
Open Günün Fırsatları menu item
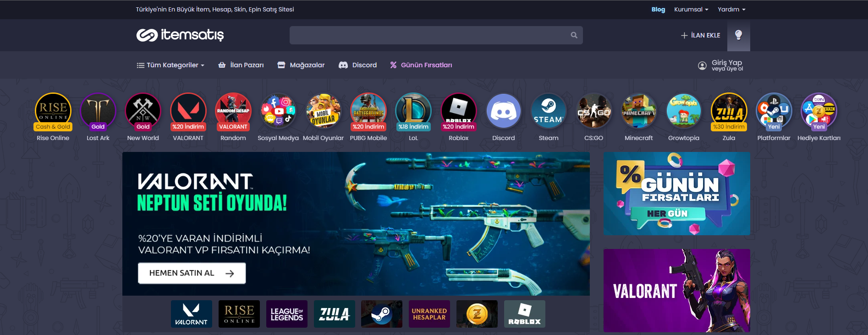click(421, 65)
